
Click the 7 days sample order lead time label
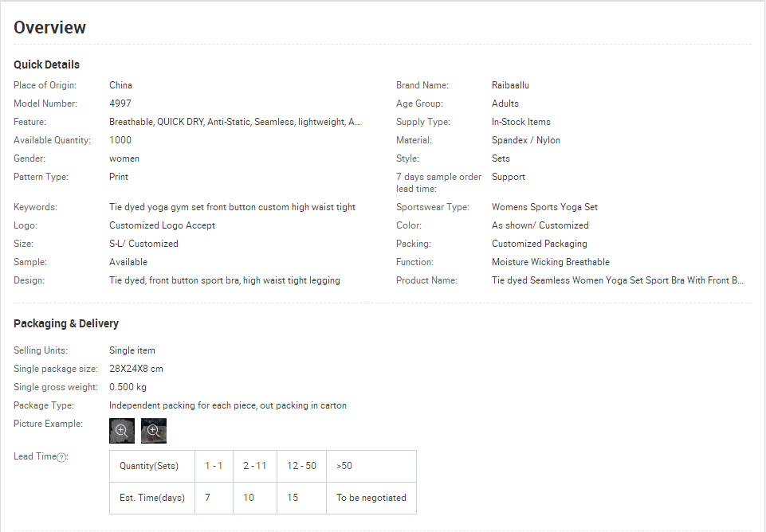pyautogui.click(x=438, y=182)
